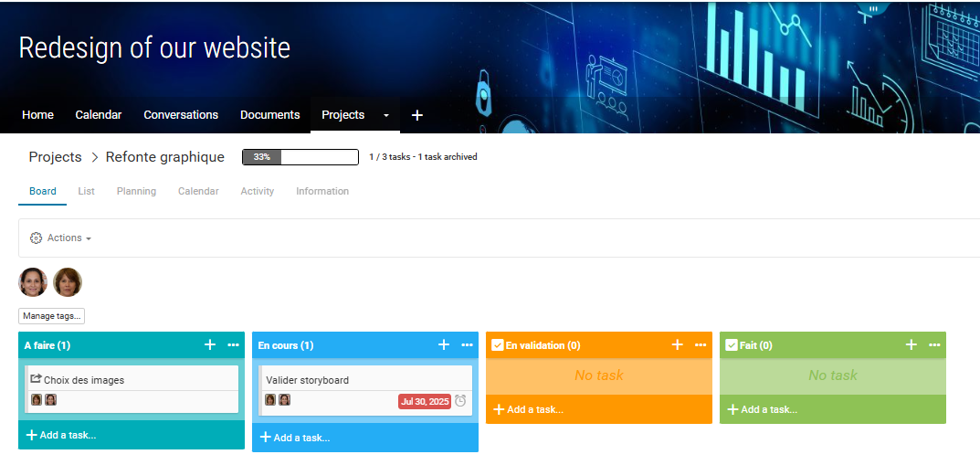
Task: Toggle the Fait column checkbox
Action: (x=732, y=345)
